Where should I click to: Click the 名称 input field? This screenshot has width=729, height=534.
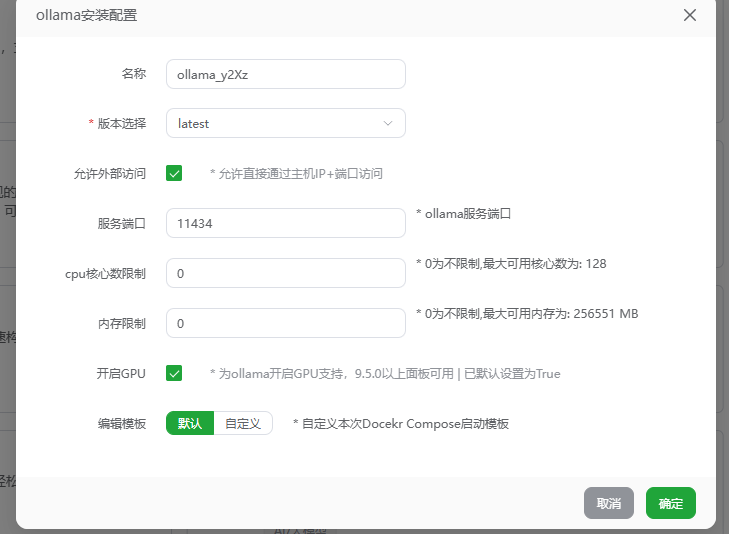point(285,74)
